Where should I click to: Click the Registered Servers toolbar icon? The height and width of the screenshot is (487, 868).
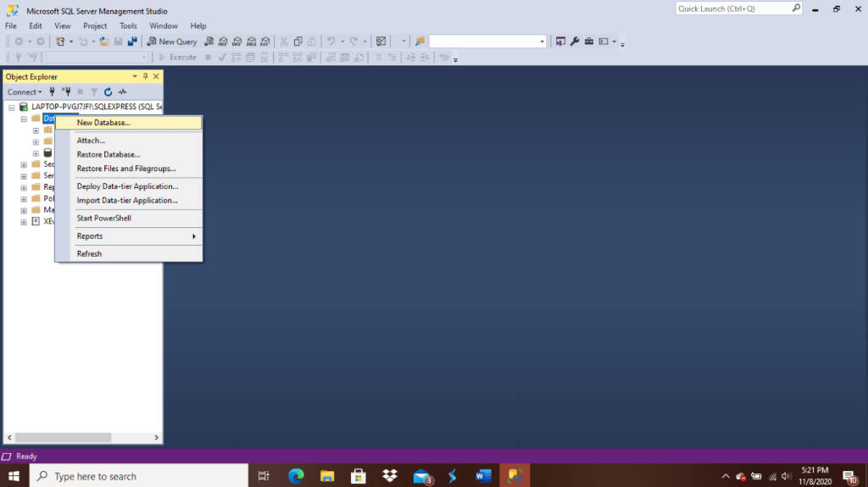point(560,42)
